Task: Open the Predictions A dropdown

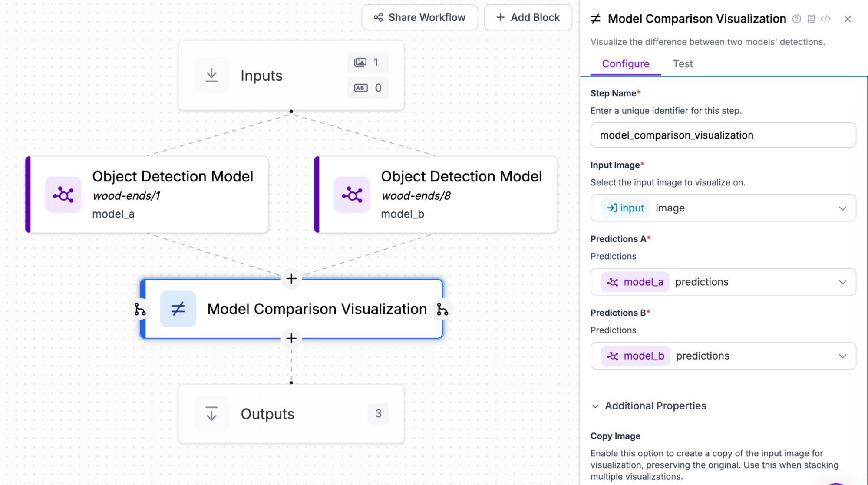Action: [723, 282]
